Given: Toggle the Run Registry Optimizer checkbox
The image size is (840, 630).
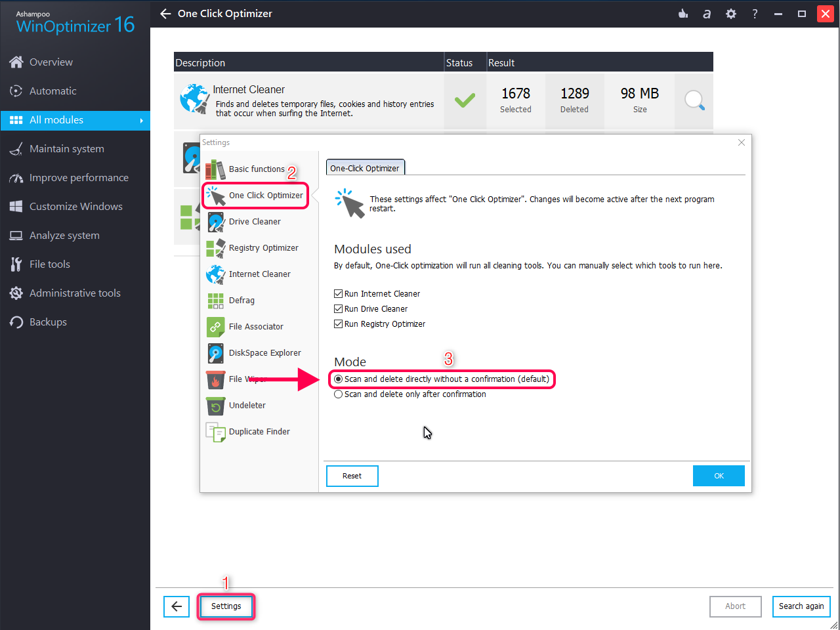Looking at the screenshot, I should (338, 324).
